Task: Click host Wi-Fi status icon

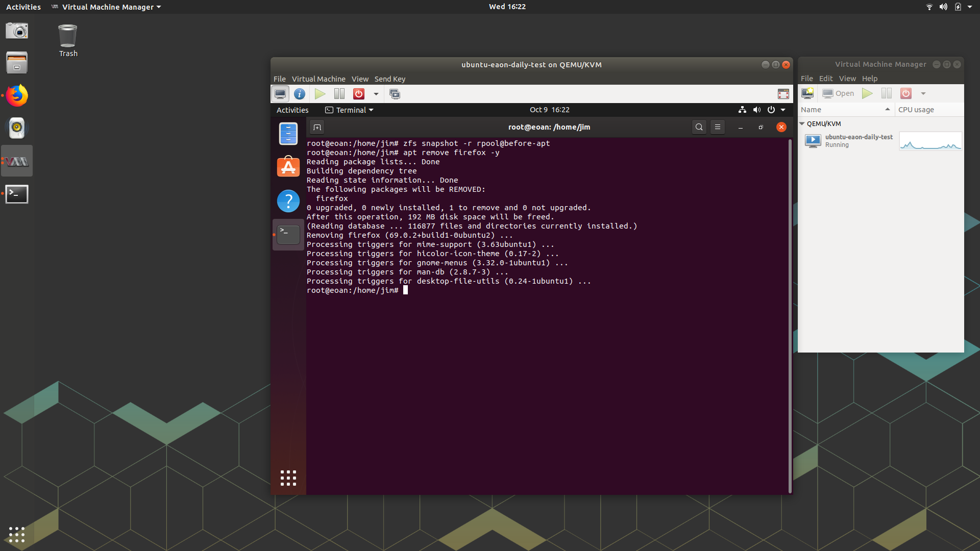Action: pos(929,7)
